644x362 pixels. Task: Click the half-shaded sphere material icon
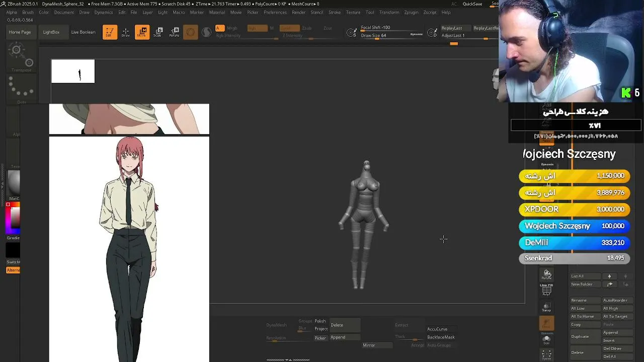click(207, 32)
